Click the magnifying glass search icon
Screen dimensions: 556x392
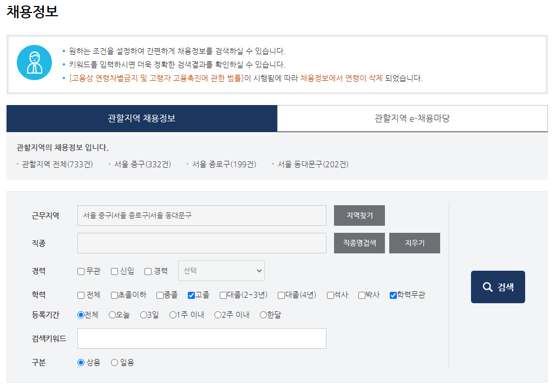(489, 287)
